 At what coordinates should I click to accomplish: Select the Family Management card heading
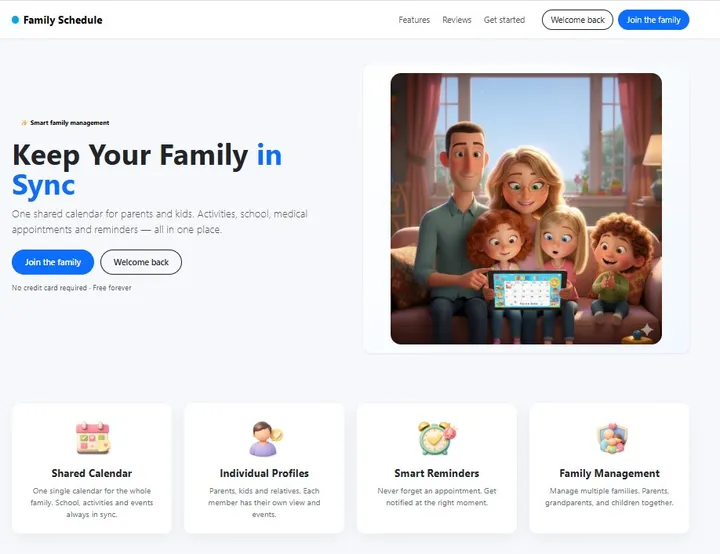609,473
